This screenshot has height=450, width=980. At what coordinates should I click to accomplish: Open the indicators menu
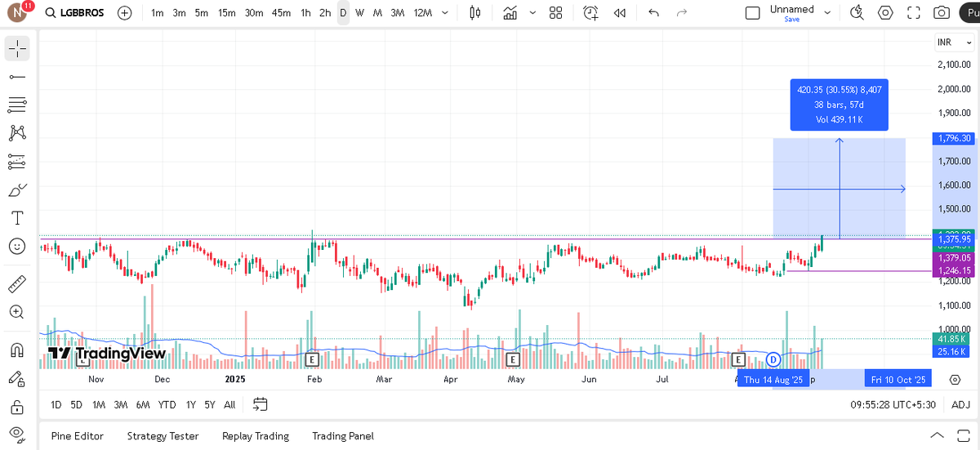pyautogui.click(x=510, y=13)
